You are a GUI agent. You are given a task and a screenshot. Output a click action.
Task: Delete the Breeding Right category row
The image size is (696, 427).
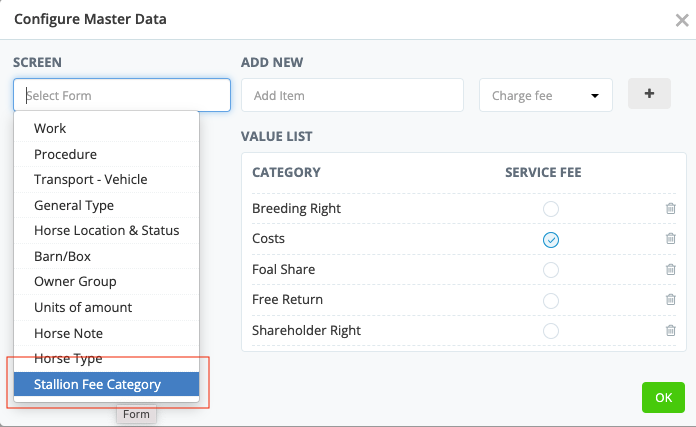point(670,209)
